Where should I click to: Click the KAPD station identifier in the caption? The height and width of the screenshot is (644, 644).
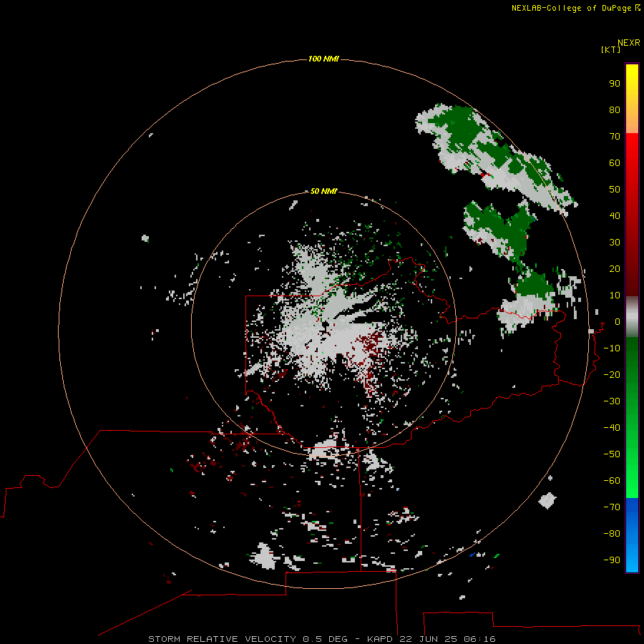[381, 639]
